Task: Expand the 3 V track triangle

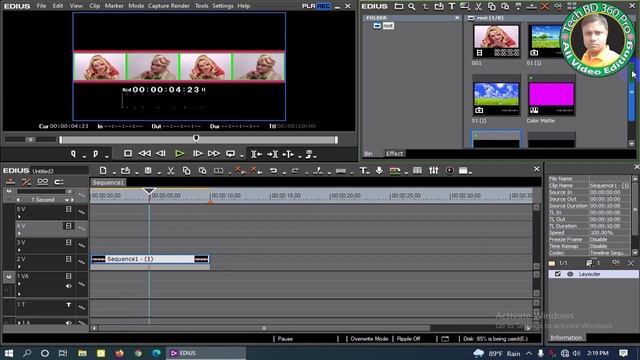Action: pyautogui.click(x=19, y=250)
